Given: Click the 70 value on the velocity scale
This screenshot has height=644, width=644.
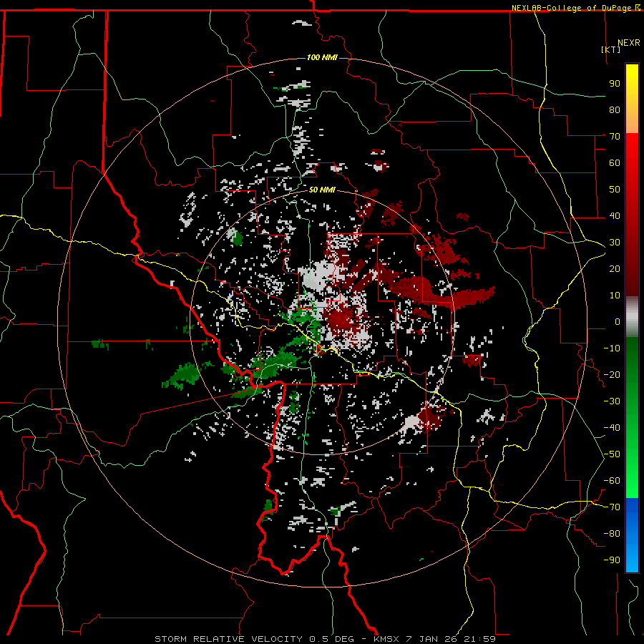Looking at the screenshot, I should click(615, 137).
